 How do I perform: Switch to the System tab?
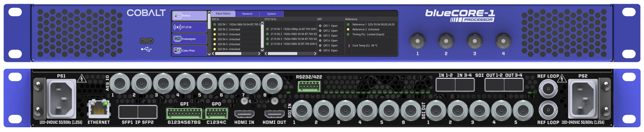(271, 14)
